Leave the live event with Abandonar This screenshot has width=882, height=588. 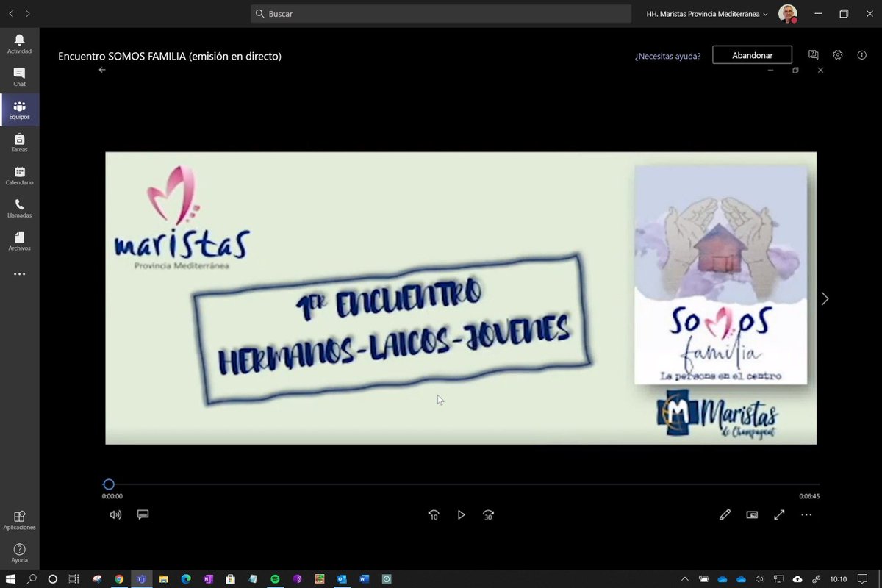(x=752, y=55)
